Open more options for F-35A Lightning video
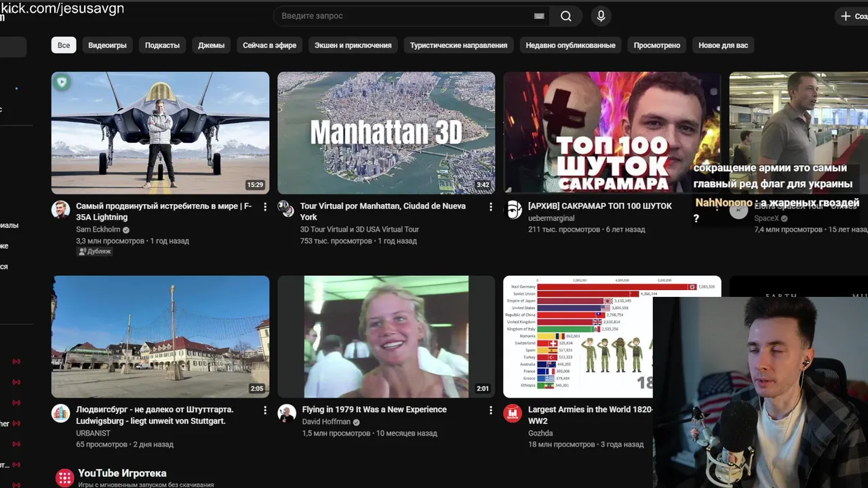868x488 pixels. [265, 207]
